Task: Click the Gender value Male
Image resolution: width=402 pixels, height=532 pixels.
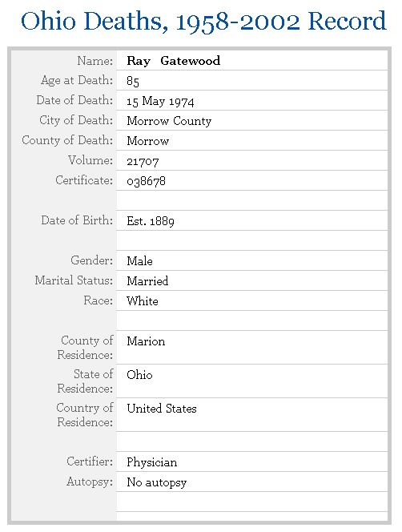Action: [x=139, y=261]
